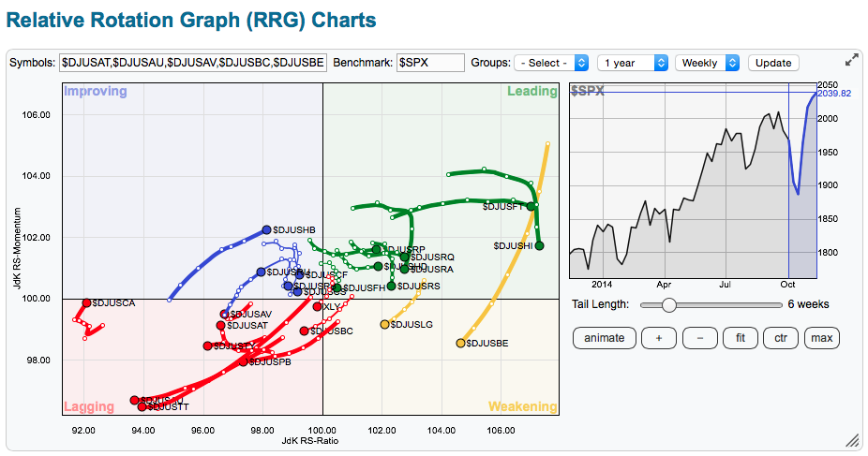Screen dimensions: 868x456
Task: Expand the Weekly interval dropdown
Action: coord(707,63)
